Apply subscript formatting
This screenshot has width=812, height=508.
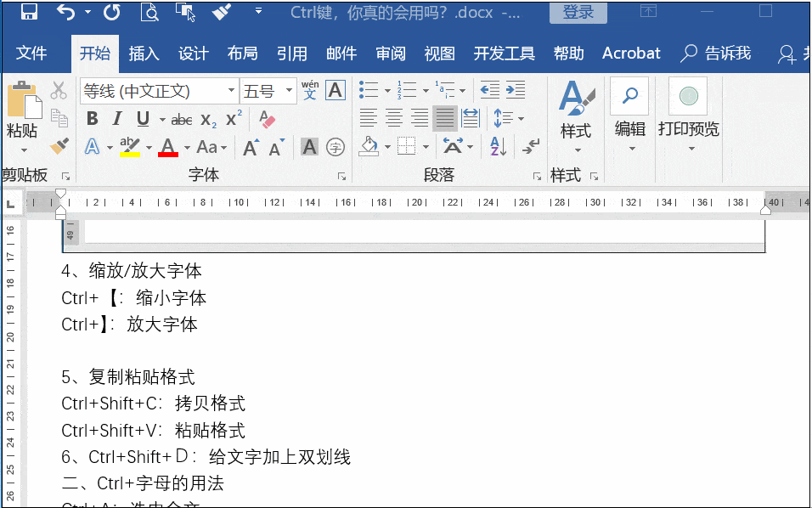pyautogui.click(x=208, y=119)
